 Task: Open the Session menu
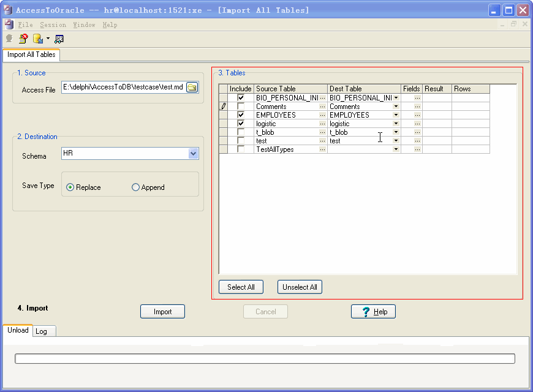(53, 25)
